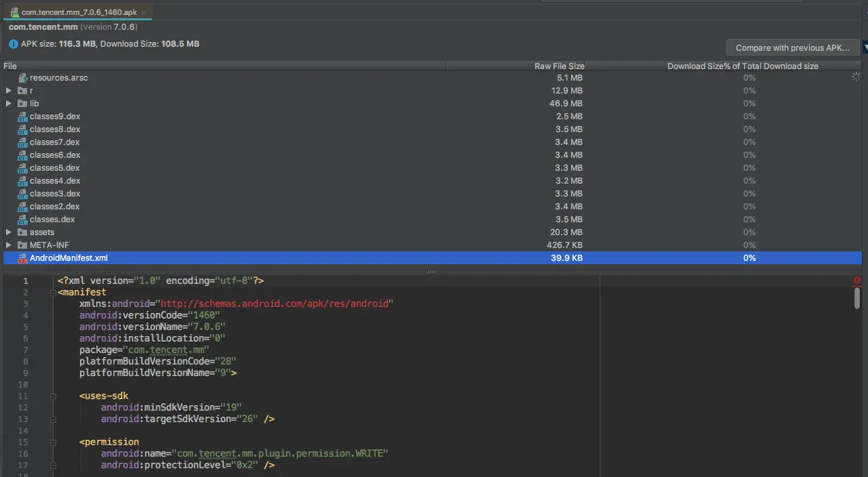Click the red error indicator in editor

coord(857,281)
